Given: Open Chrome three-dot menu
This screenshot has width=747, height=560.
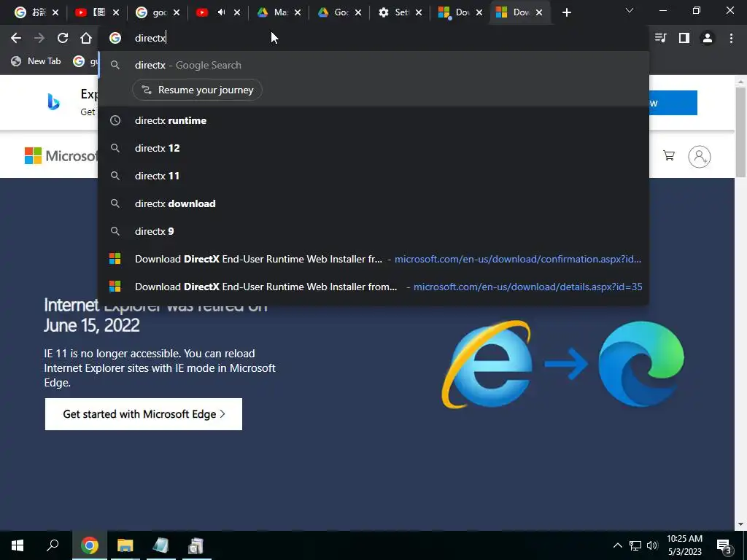Looking at the screenshot, I should coord(731,38).
